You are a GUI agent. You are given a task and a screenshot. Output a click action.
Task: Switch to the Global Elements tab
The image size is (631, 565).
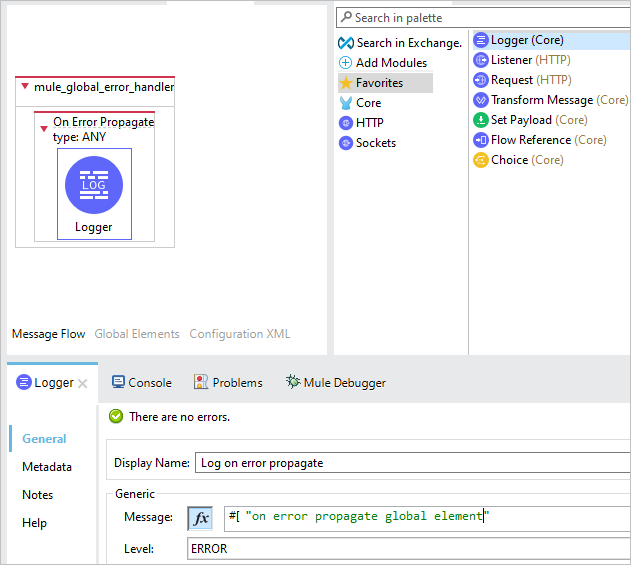137,334
